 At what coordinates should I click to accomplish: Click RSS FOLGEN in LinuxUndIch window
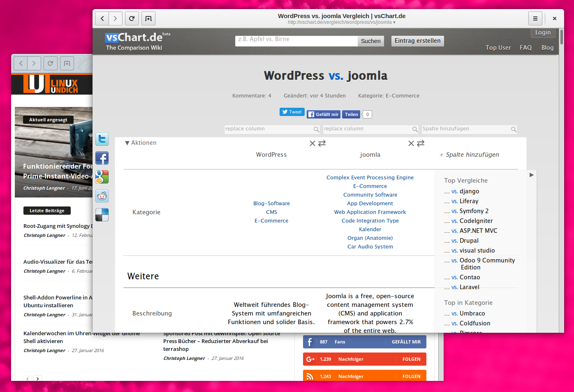(x=411, y=376)
